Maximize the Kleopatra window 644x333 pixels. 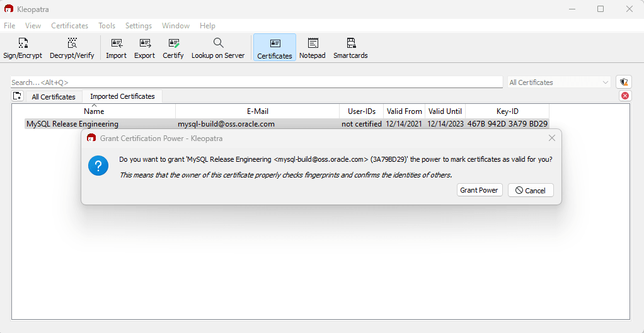601,9
